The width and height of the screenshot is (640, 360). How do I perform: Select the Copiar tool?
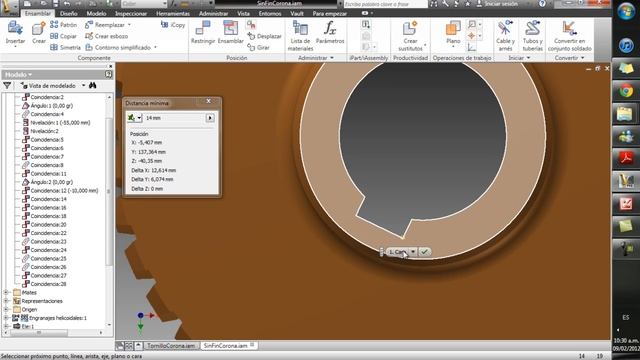63,36
